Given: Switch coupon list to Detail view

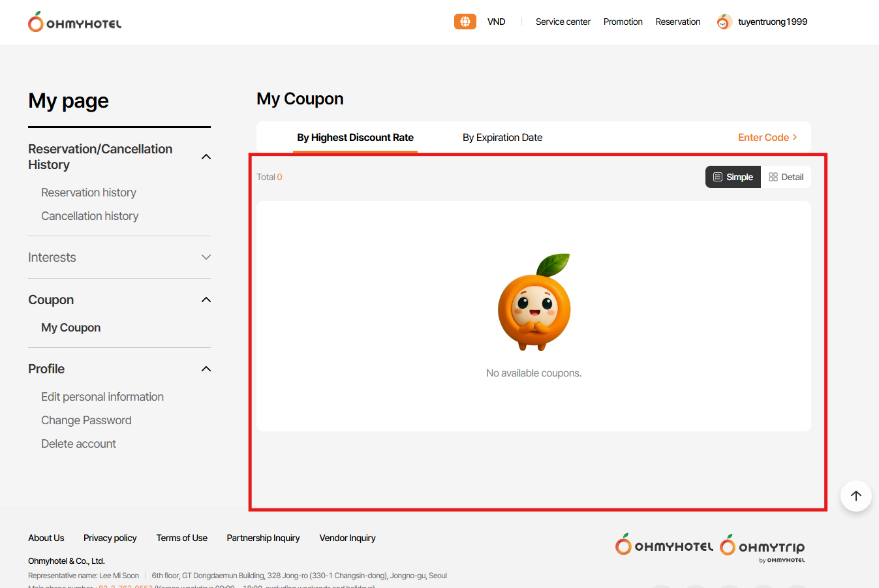Looking at the screenshot, I should tap(786, 177).
